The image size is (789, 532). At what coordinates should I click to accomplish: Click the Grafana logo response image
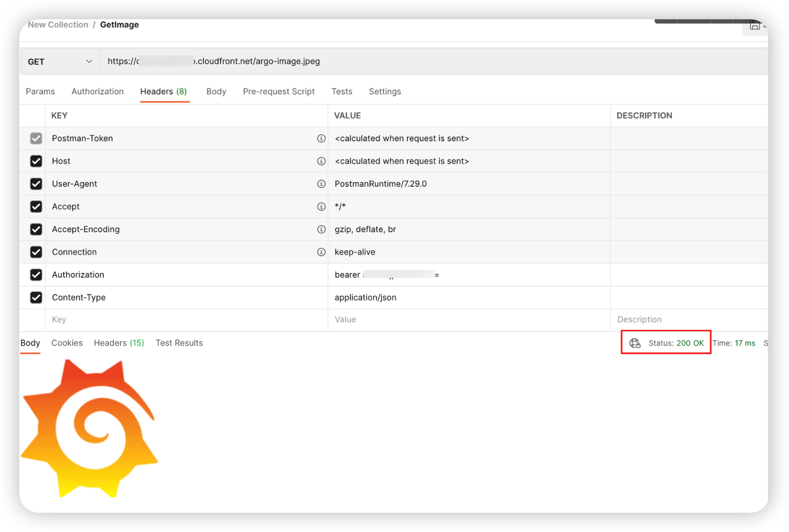(x=89, y=429)
